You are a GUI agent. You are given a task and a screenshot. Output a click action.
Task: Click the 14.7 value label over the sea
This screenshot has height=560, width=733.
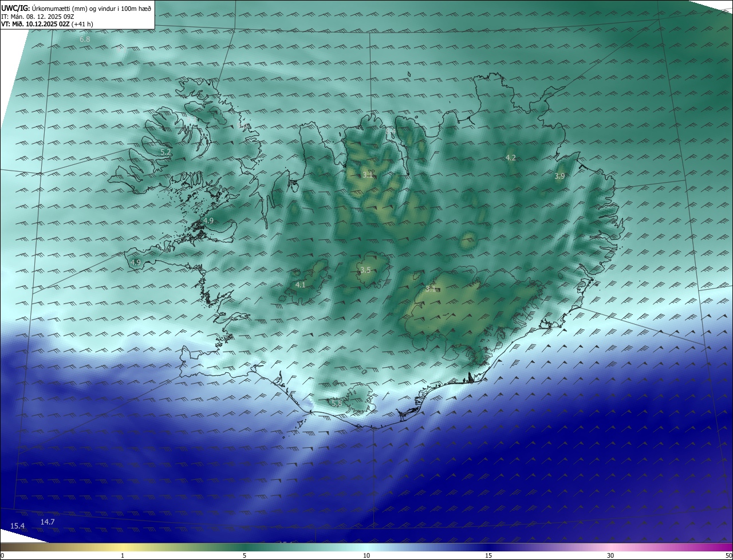(x=48, y=522)
